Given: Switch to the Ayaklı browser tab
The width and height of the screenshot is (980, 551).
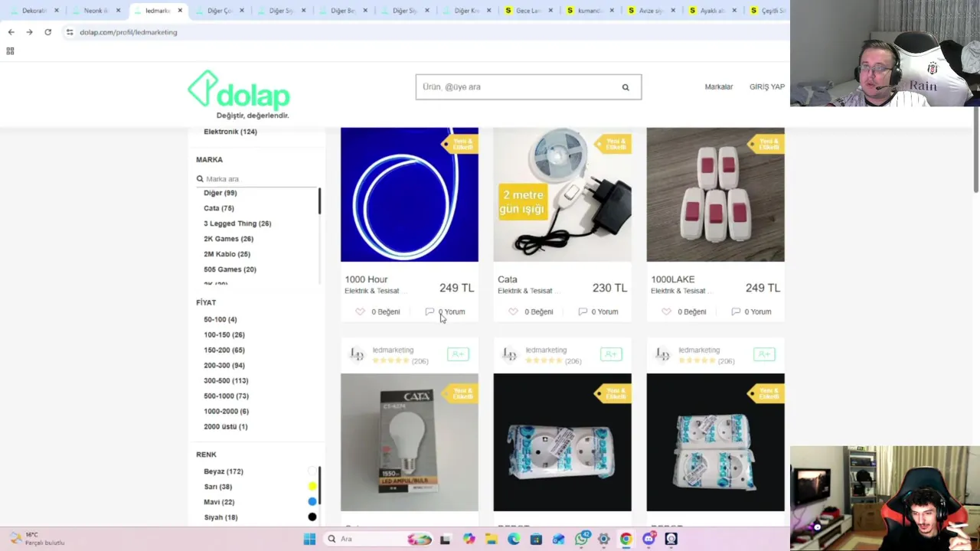Looking at the screenshot, I should pyautogui.click(x=711, y=11).
